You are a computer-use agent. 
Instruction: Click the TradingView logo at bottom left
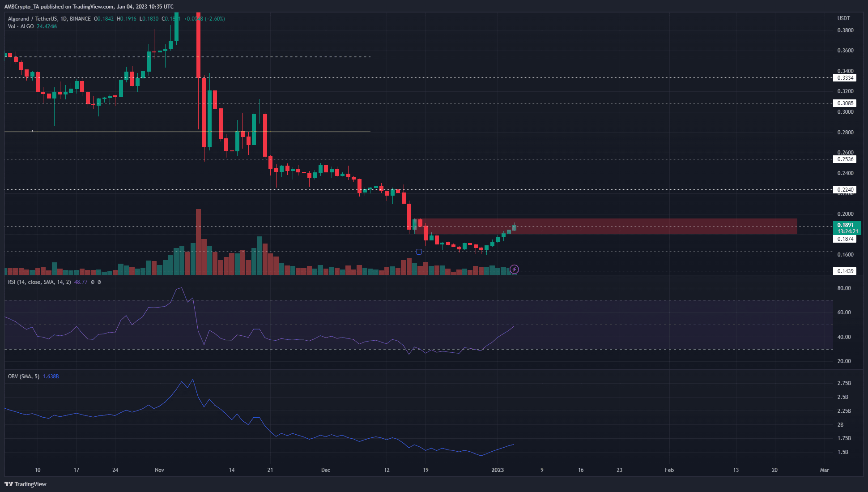click(x=26, y=484)
